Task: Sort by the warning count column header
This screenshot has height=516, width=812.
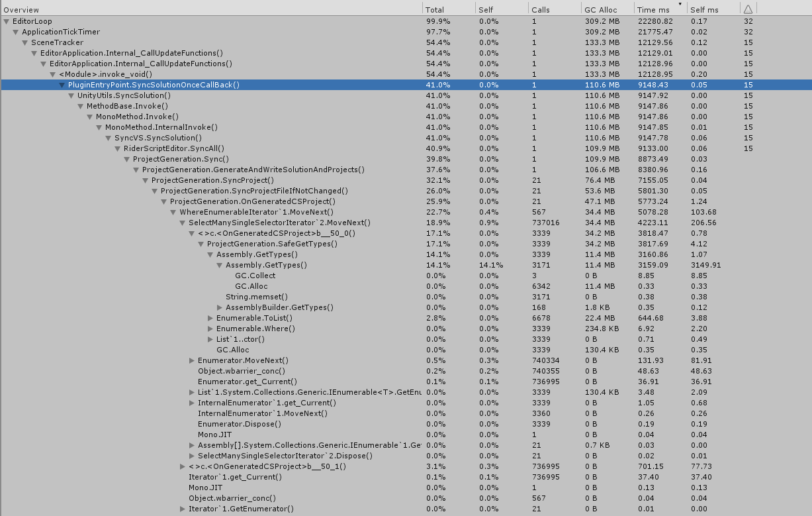Action: click(x=748, y=9)
